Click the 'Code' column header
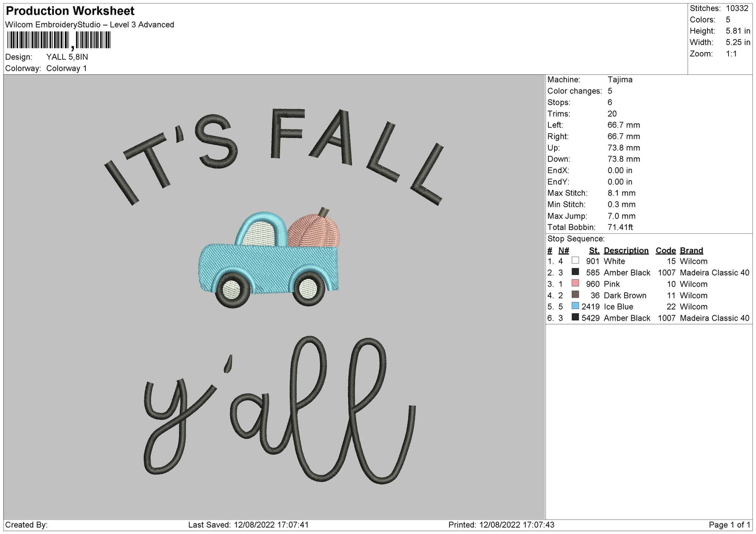 (x=665, y=251)
